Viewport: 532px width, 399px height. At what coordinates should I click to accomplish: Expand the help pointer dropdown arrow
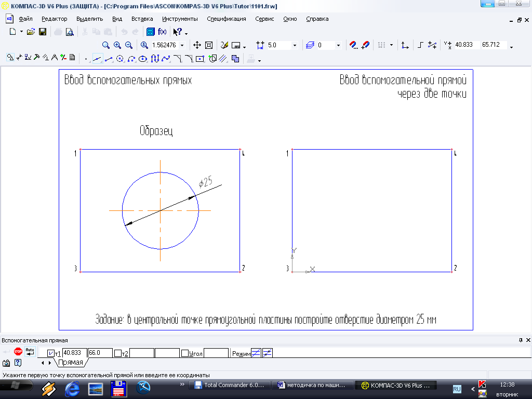coord(187,33)
